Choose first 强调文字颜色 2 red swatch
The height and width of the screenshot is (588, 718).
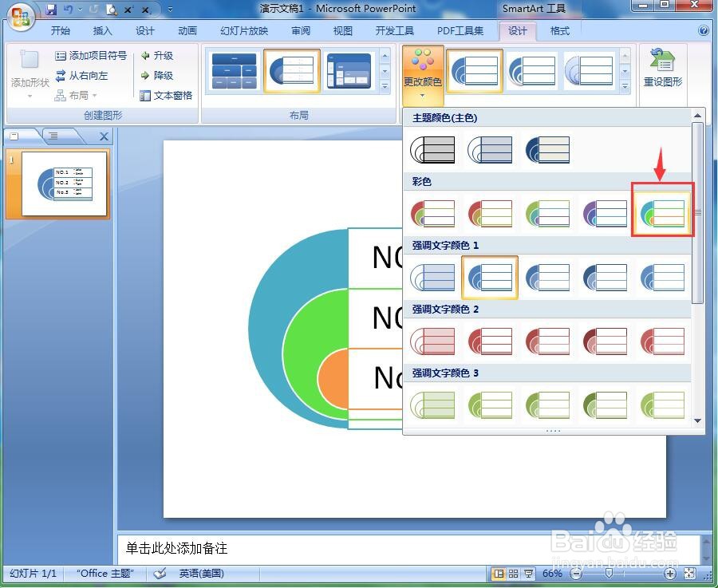[x=432, y=341]
